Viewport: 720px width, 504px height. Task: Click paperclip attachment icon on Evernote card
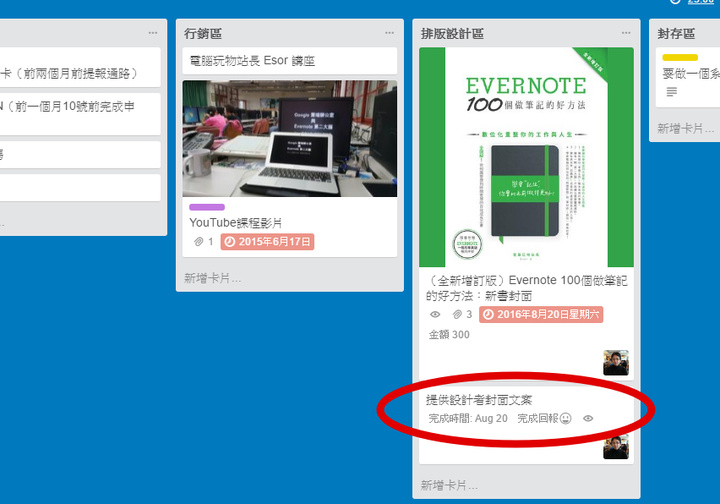coord(457,314)
